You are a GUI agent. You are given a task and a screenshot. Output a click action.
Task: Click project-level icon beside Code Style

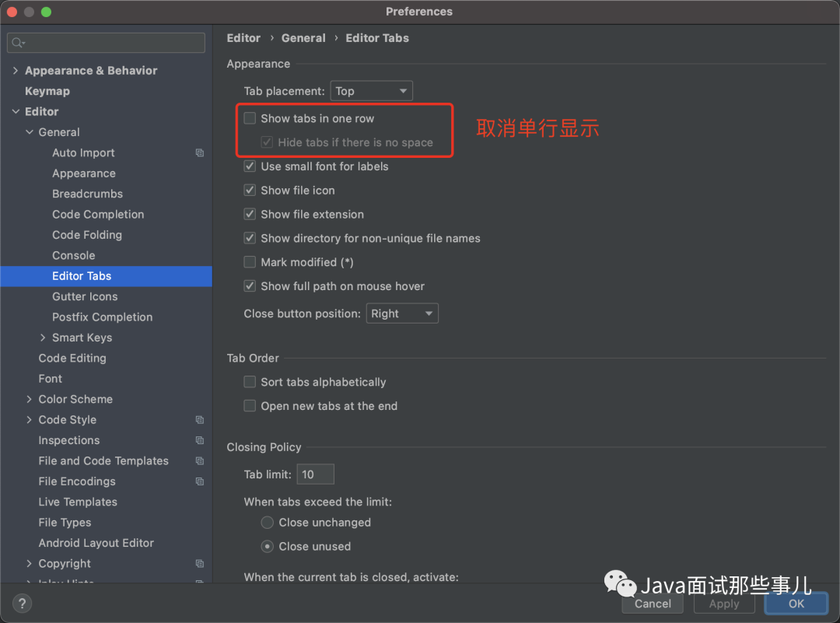[x=200, y=420]
